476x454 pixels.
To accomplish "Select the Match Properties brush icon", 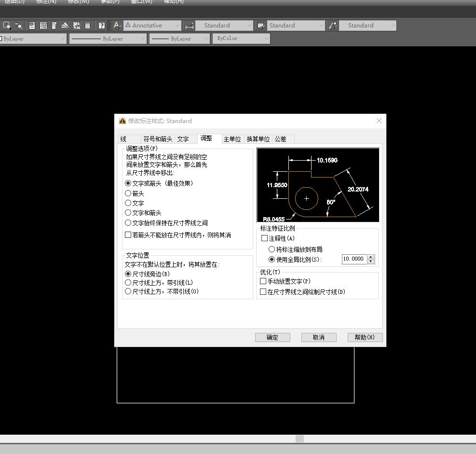I will 65,26.
